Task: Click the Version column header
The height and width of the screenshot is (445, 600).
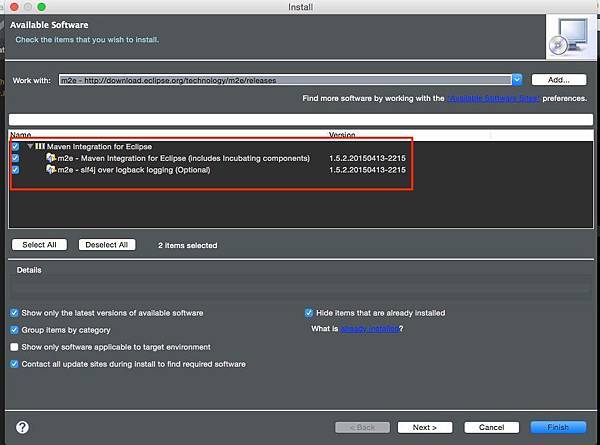Action: click(x=342, y=135)
